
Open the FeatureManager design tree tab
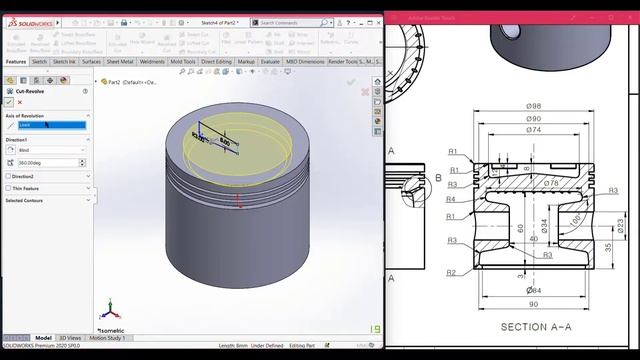(10, 80)
